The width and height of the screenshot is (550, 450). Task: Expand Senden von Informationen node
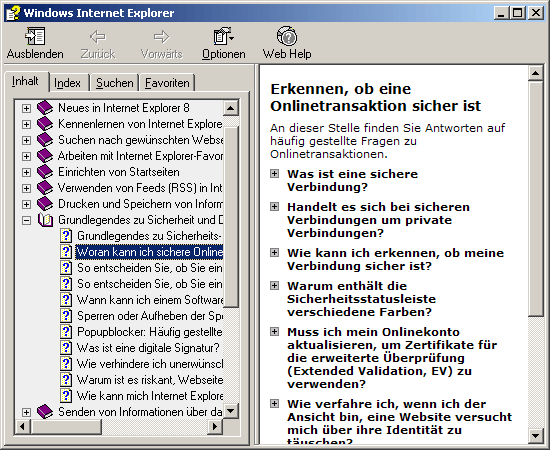(26, 412)
